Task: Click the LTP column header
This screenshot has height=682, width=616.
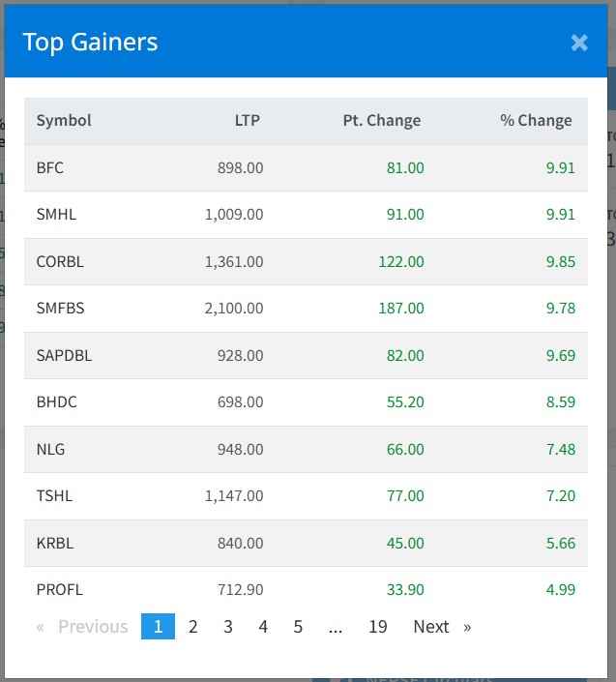Action: coord(247,121)
